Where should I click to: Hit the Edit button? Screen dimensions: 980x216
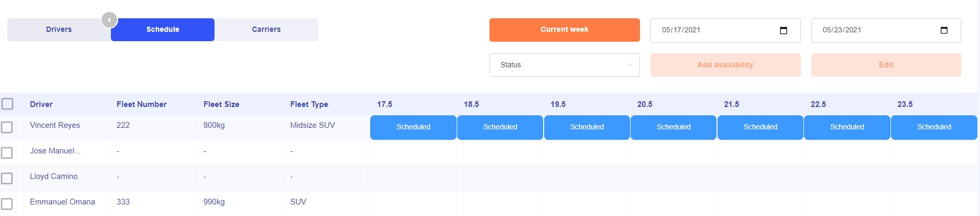[886, 65]
